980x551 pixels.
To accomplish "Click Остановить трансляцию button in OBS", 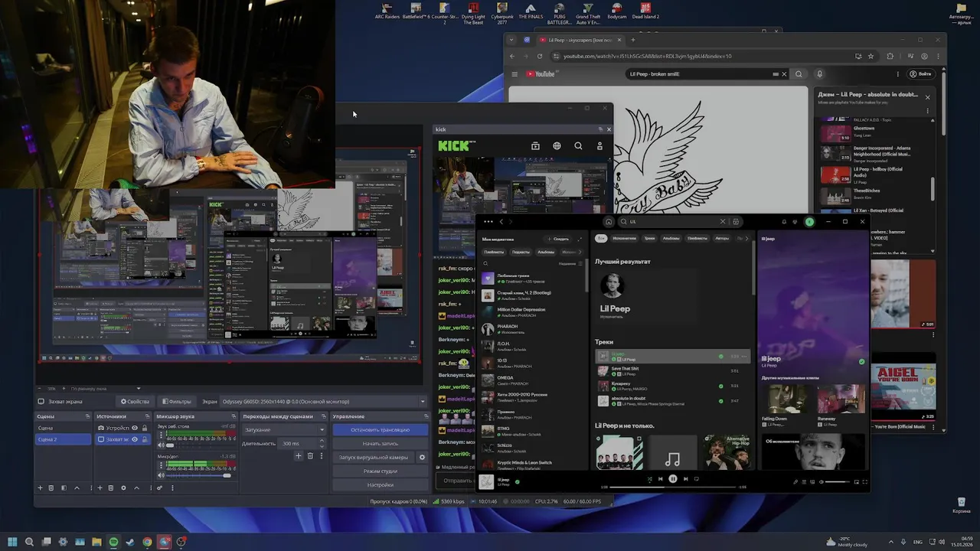I will [381, 430].
